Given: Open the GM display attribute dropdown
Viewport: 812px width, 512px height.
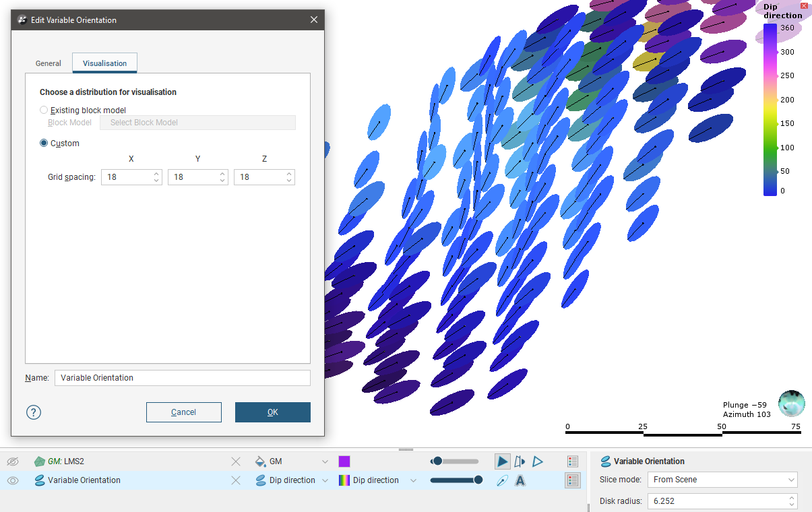Looking at the screenshot, I should click(x=325, y=461).
